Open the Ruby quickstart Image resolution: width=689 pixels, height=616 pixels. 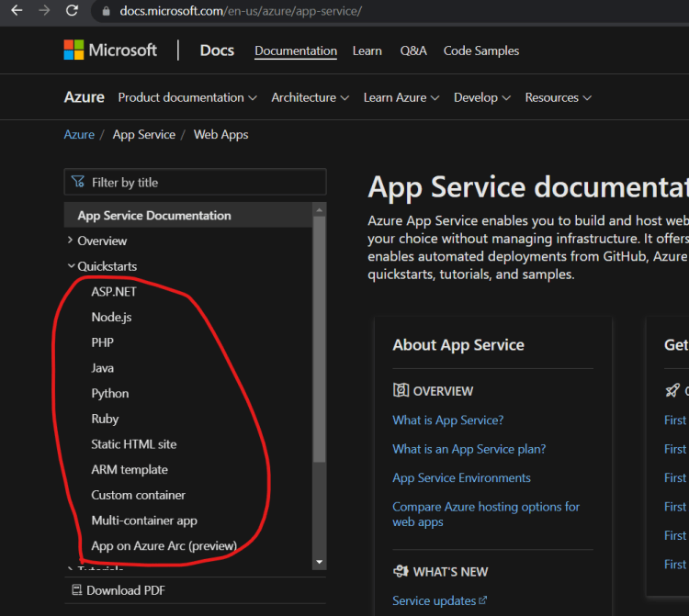pyautogui.click(x=105, y=419)
